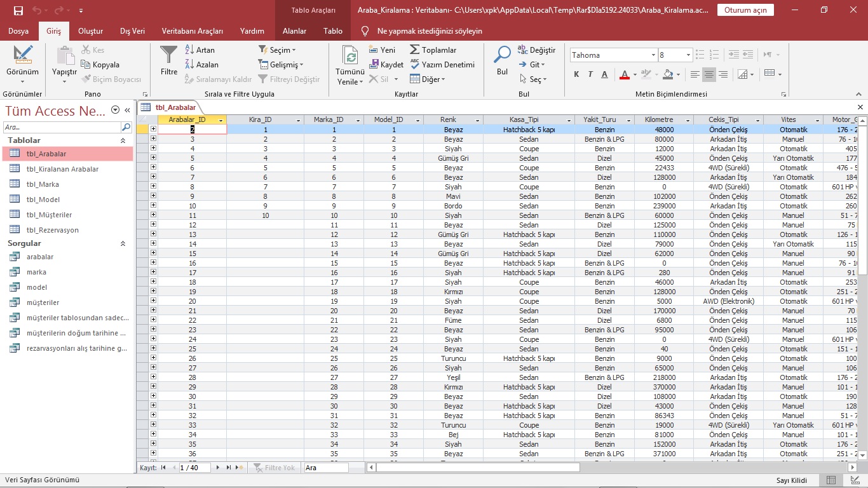Collapse the Tablolar group in navigation

tap(123, 140)
